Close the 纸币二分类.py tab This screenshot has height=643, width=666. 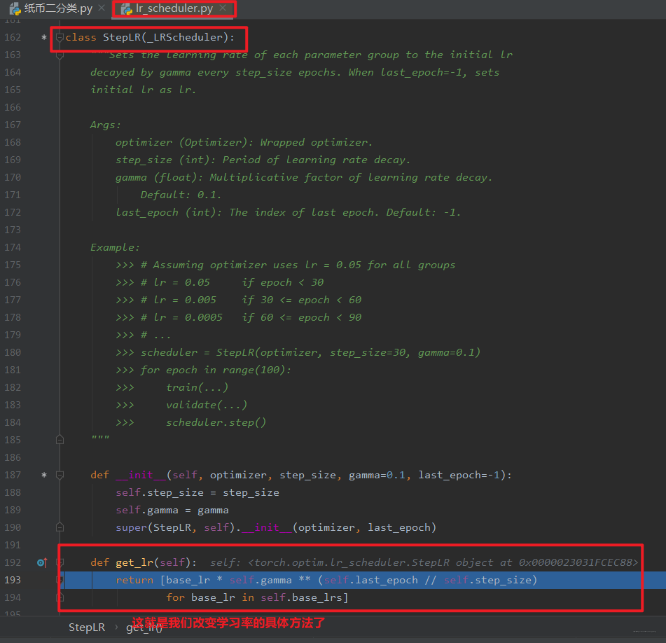tap(102, 8)
